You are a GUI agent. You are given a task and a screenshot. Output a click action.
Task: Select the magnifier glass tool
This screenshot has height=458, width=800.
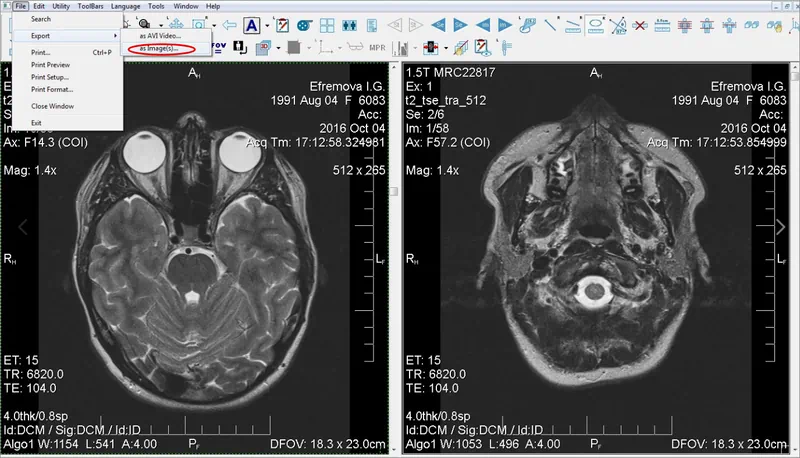(144, 23)
